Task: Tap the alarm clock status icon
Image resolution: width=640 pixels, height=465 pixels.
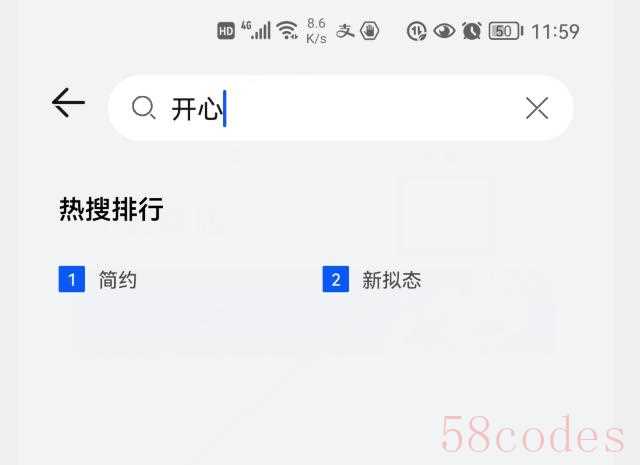Action: tap(471, 31)
